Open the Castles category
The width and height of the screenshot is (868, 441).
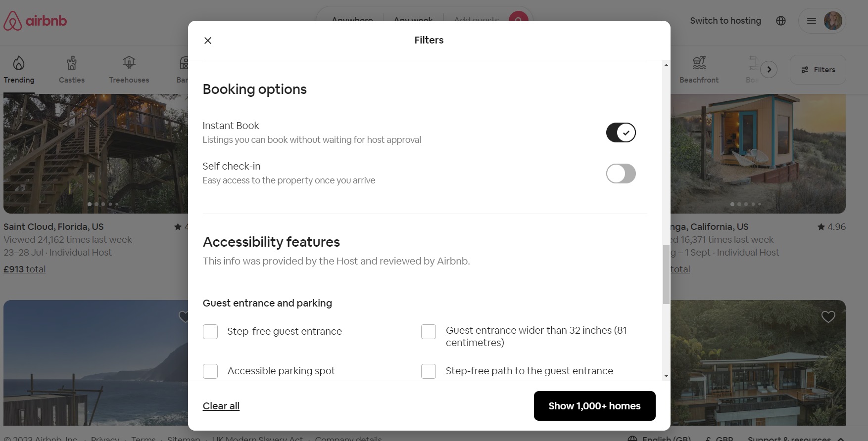click(71, 69)
